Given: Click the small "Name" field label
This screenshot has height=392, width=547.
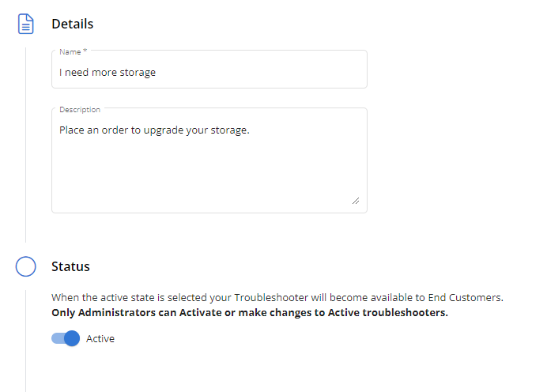Looking at the screenshot, I should tap(70, 51).
